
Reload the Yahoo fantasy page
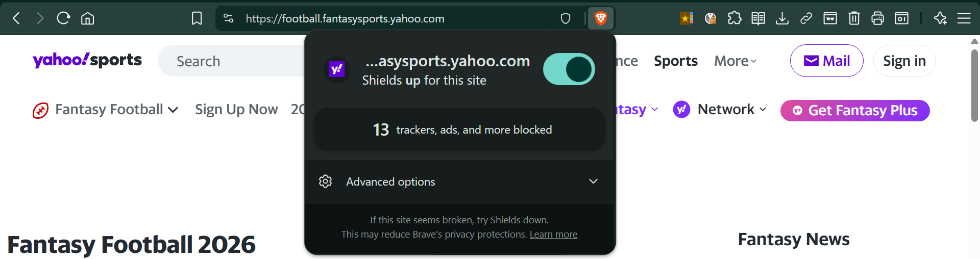(63, 18)
